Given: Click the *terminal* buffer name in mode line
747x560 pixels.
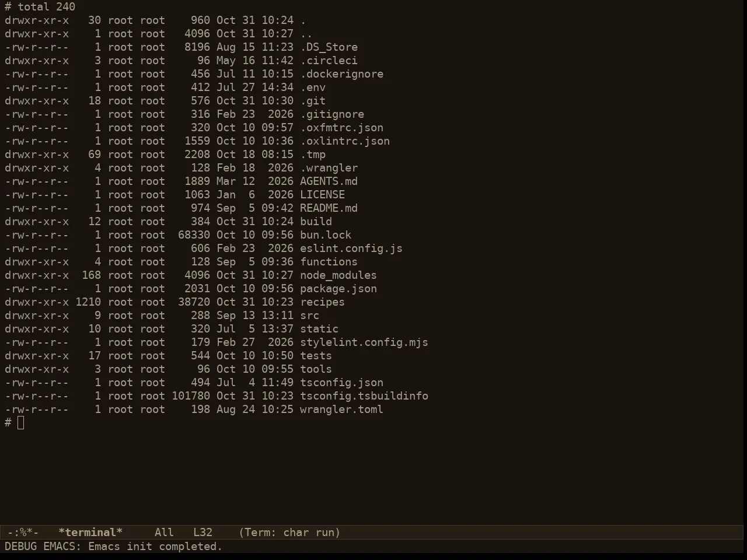Looking at the screenshot, I should point(90,533).
